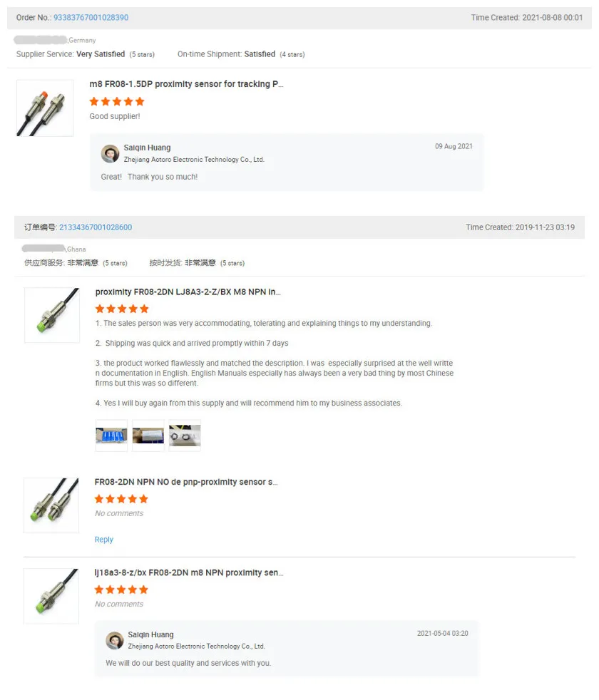Open the FR08-2DN NPN NO de pnp title
Image resolution: width=599 pixels, height=700 pixels.
point(186,482)
